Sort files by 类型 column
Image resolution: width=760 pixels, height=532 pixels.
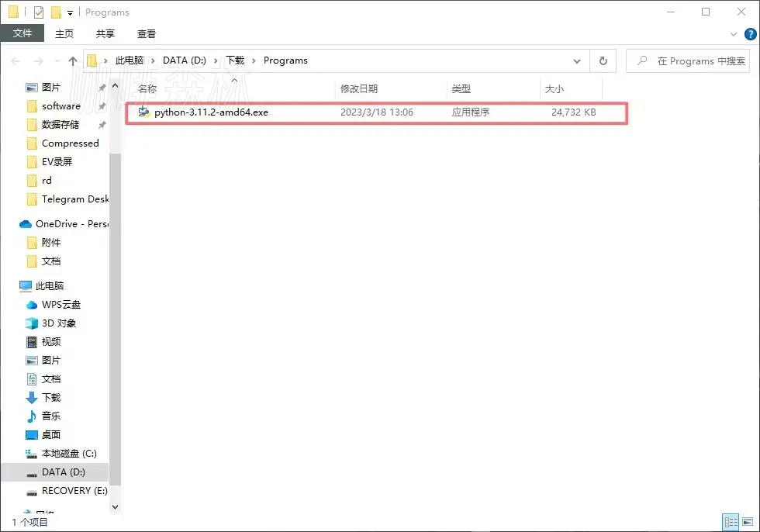[461, 88]
